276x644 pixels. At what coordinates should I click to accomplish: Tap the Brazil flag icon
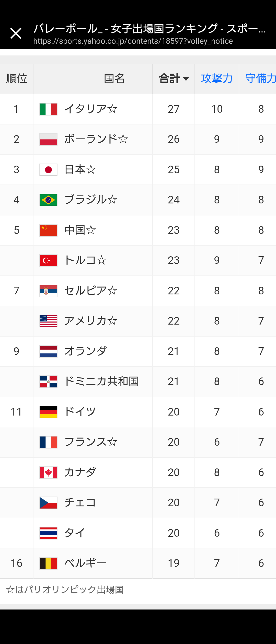pyautogui.click(x=48, y=200)
